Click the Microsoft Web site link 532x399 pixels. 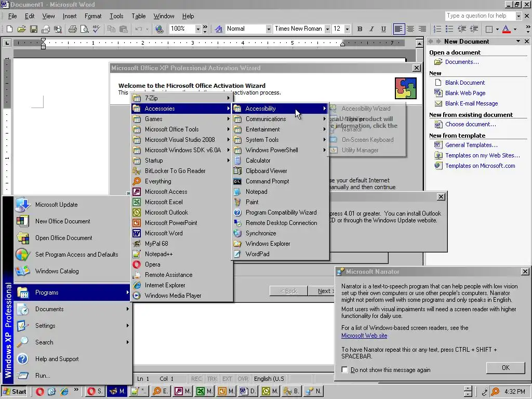pos(364,336)
